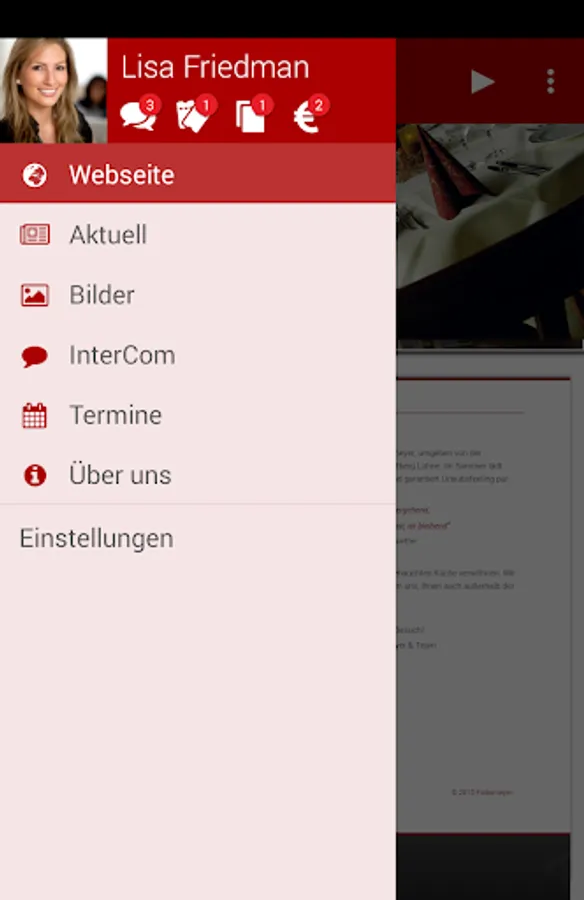Tap the globe icon beside Webseite
Image resolution: width=584 pixels, height=900 pixels.
(34, 175)
